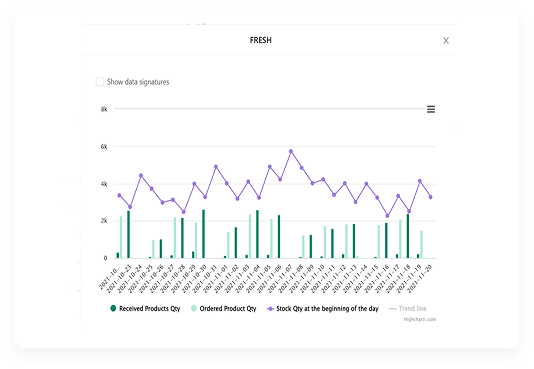Click the stock point for 2021-11-19
This screenshot has width=534, height=369.
tap(420, 181)
